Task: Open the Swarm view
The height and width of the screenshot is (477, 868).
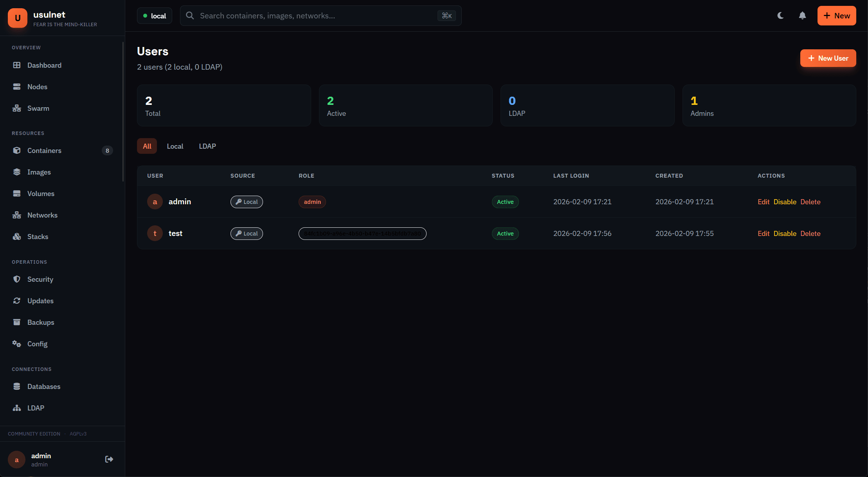Action: pos(38,108)
